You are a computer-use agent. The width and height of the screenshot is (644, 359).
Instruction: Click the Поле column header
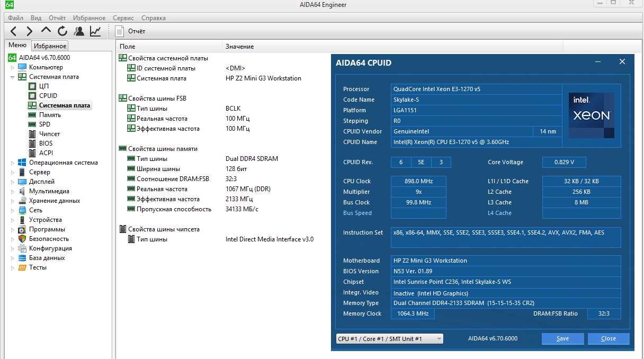pyautogui.click(x=169, y=47)
